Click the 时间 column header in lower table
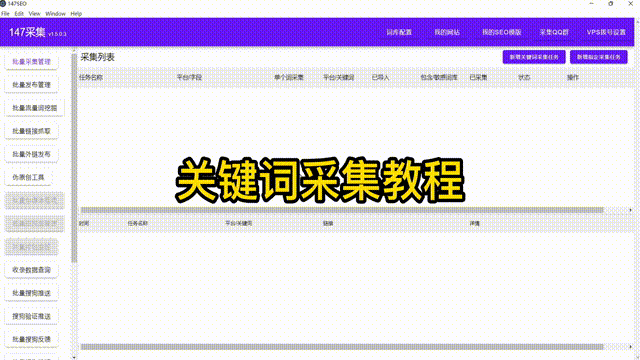 point(84,224)
